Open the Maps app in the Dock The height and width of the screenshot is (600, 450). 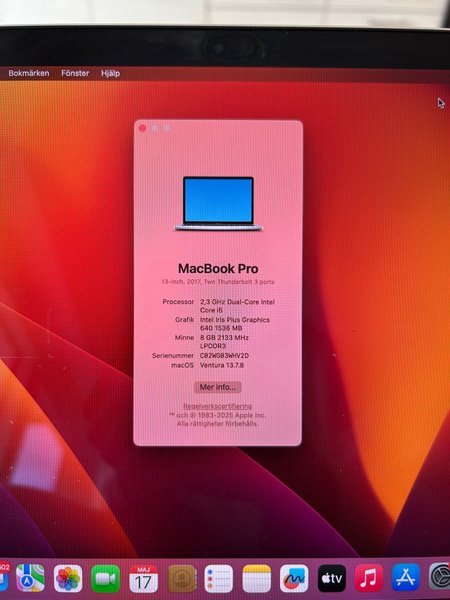[x=30, y=578]
